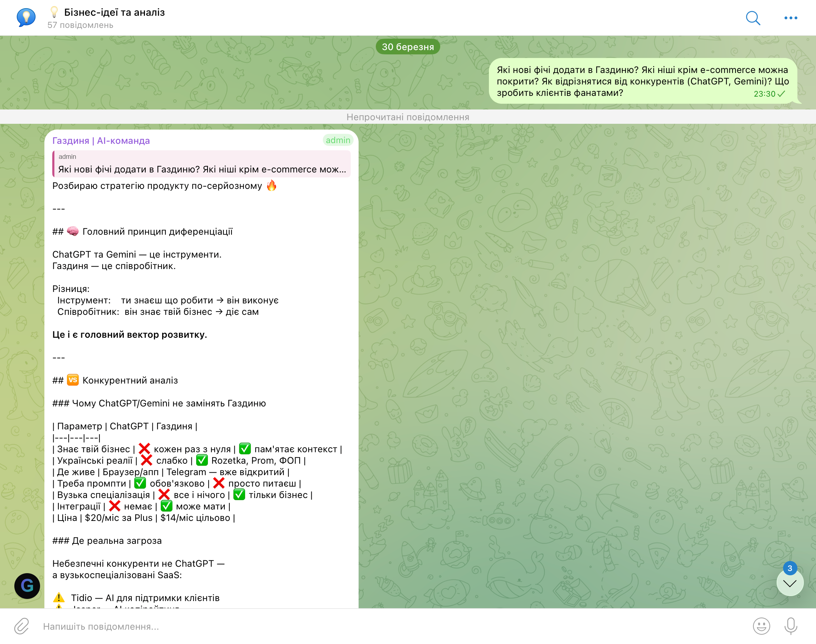The height and width of the screenshot is (644, 816).
Task: Click the 57 повідомлень subtitle
Action: tap(80, 25)
